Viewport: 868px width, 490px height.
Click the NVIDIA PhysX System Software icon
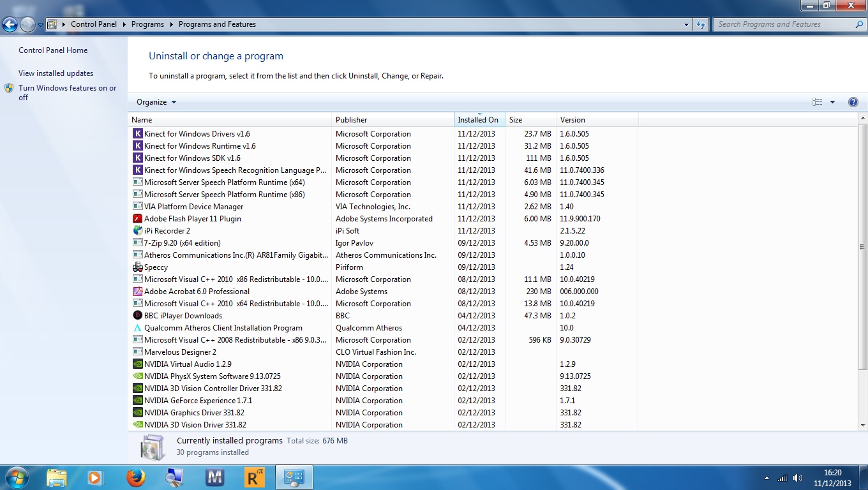(138, 376)
